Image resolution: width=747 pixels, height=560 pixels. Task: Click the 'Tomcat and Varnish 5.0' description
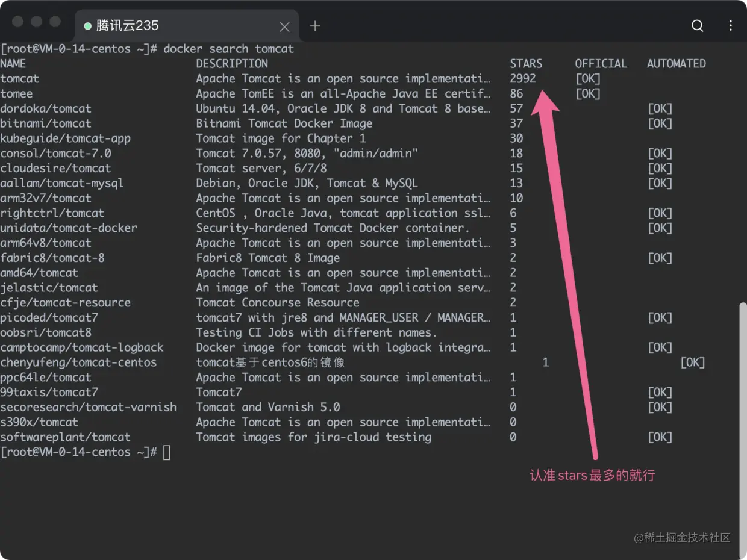tap(268, 407)
